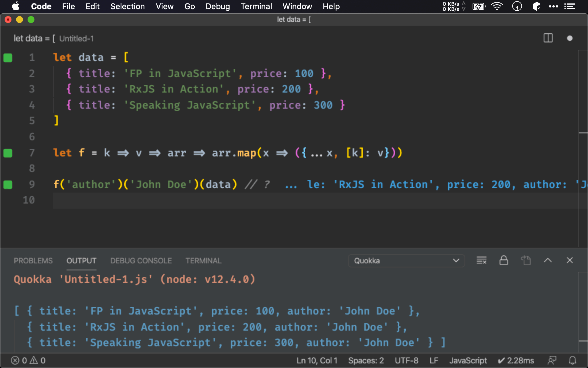Click 'Ln 10, Col 1' in status bar
588x368 pixels.
click(317, 361)
